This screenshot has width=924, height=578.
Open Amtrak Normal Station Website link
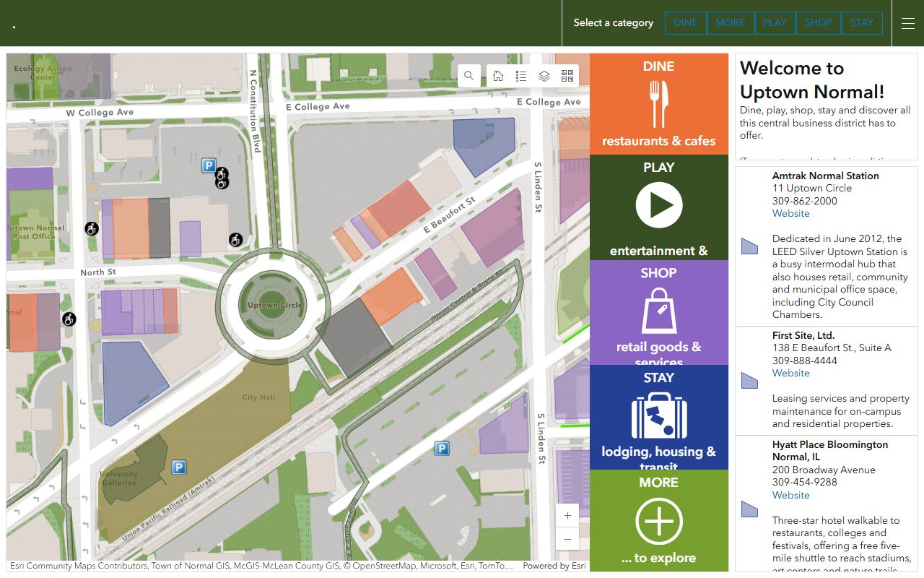[x=790, y=214]
